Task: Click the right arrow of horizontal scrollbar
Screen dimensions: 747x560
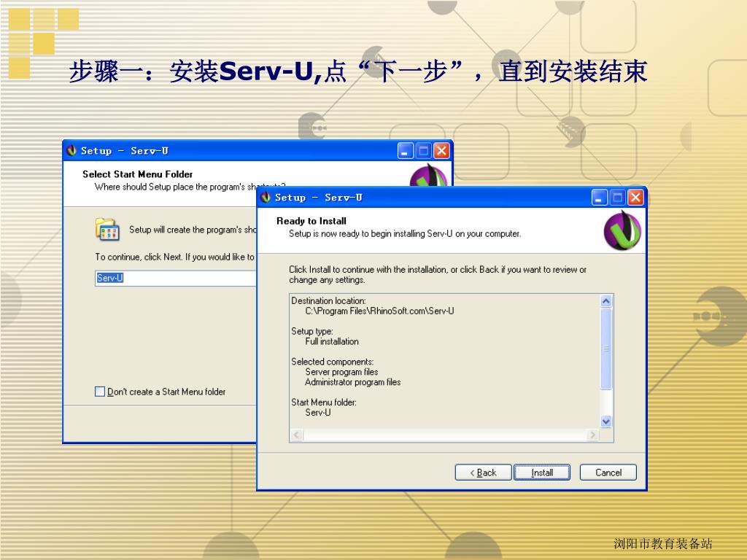Action: pos(592,435)
